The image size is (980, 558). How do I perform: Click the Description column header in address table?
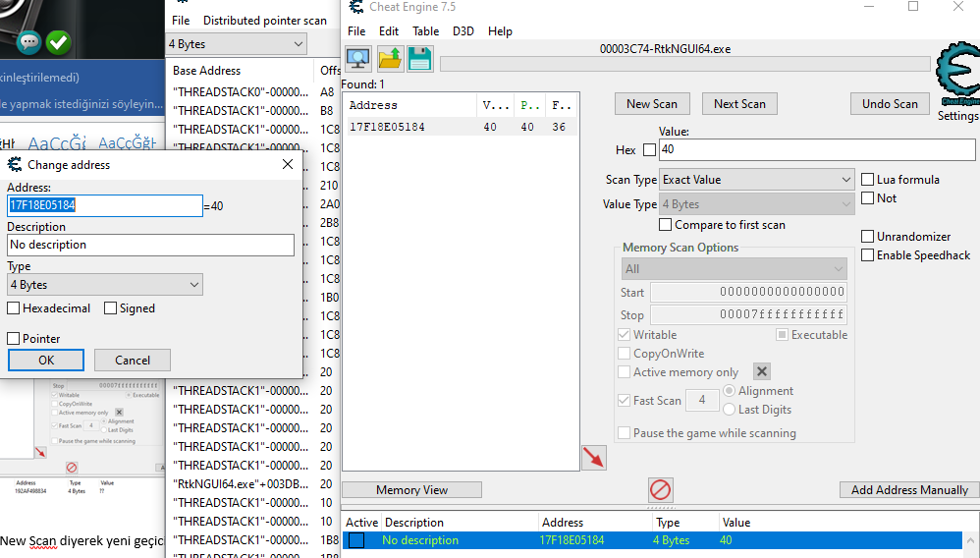tap(460, 523)
